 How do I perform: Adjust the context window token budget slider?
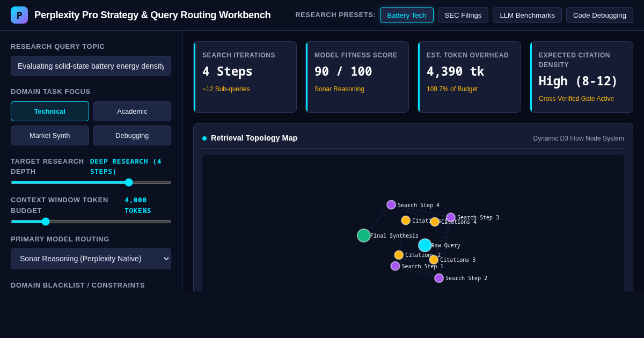click(91, 222)
